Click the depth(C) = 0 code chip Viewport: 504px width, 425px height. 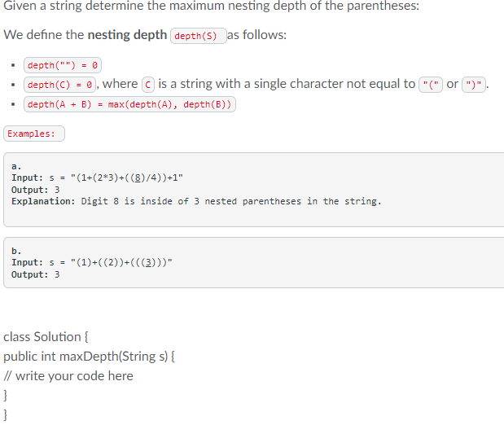pos(59,85)
